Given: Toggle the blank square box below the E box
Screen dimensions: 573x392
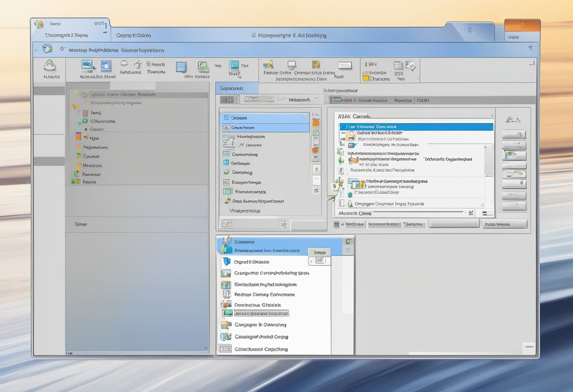Looking at the screenshot, I should [x=316, y=180].
